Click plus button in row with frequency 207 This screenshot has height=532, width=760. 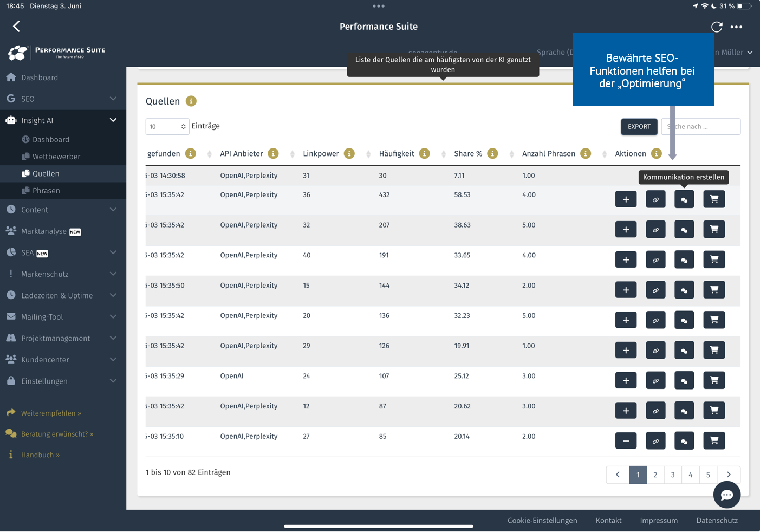coord(626,230)
